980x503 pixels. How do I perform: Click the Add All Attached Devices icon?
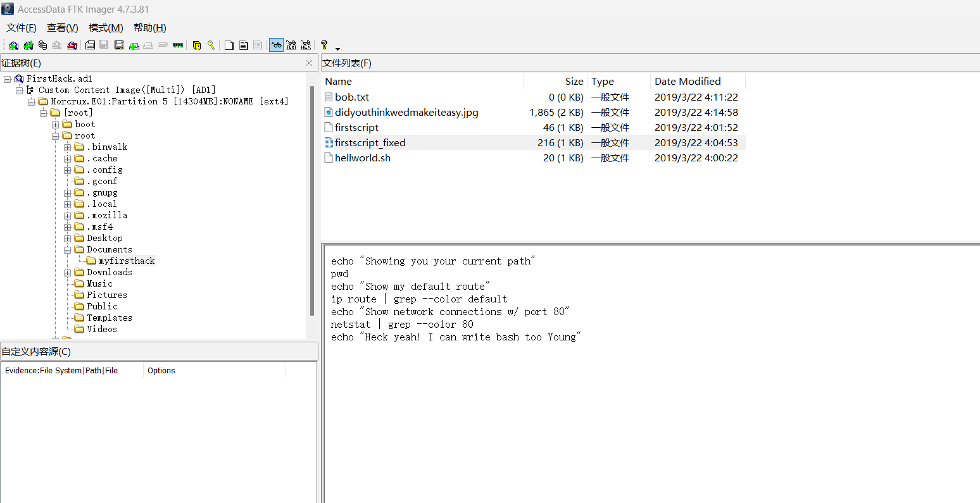click(x=28, y=46)
